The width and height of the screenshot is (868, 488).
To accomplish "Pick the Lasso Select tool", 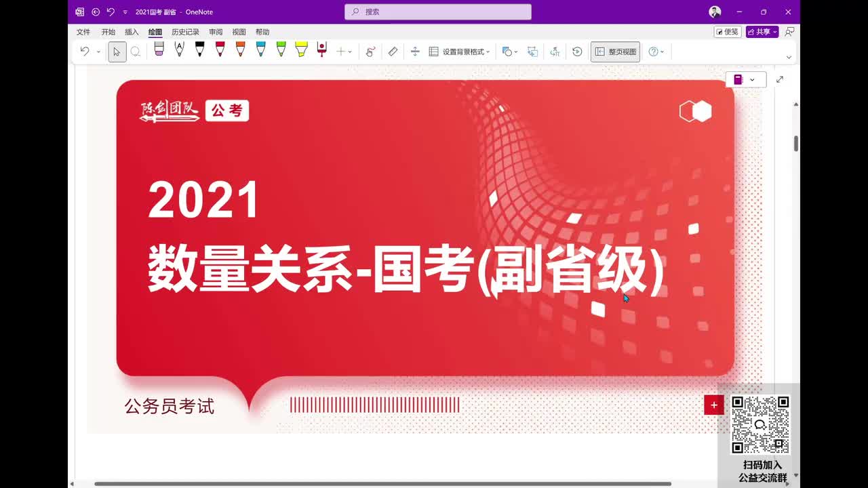I will 136,52.
